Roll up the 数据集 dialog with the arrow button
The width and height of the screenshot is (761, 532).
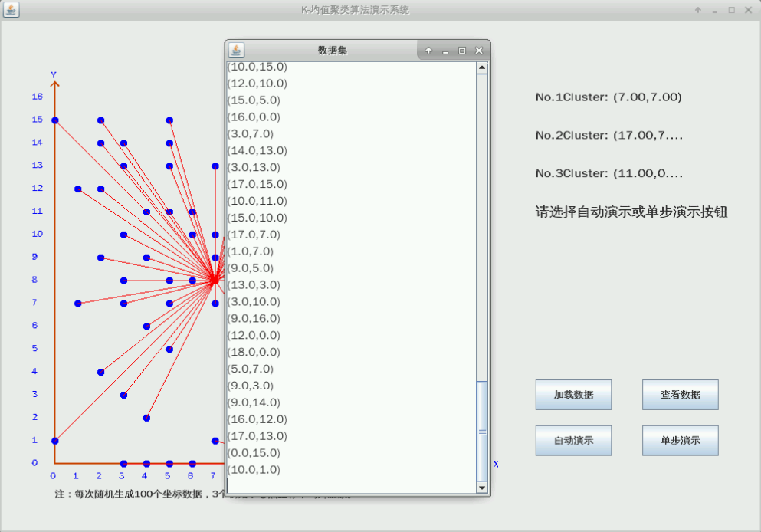[428, 51]
